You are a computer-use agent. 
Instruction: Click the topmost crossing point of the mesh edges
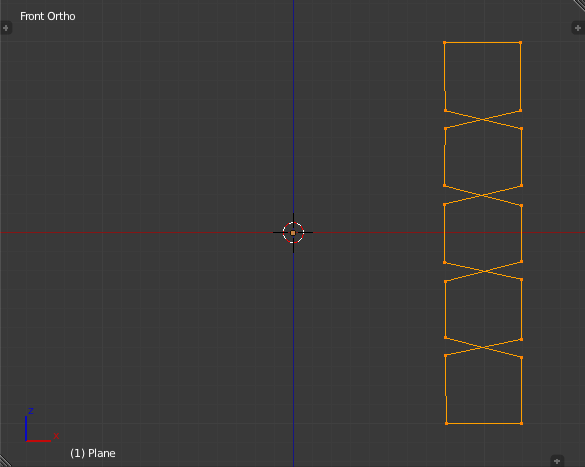[483, 119]
